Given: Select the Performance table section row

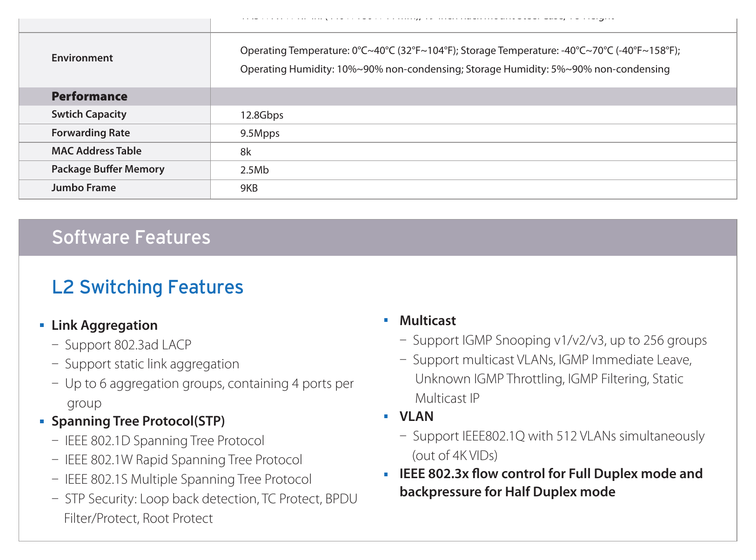Looking at the screenshot, I should click(x=378, y=96).
